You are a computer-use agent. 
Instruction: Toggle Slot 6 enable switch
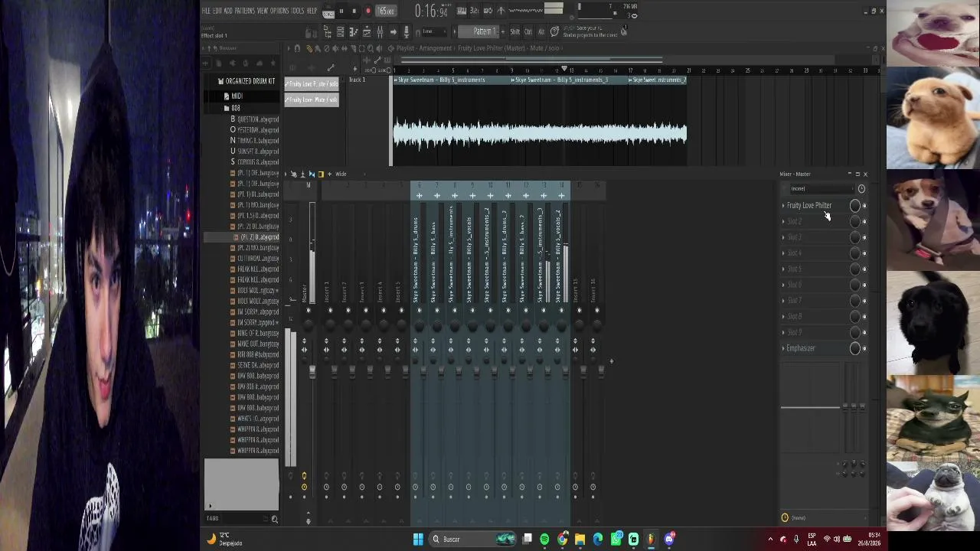[865, 285]
